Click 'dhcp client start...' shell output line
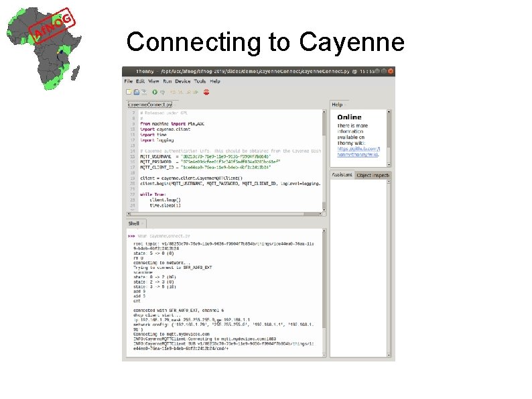The width and height of the screenshot is (532, 399). tap(157, 315)
